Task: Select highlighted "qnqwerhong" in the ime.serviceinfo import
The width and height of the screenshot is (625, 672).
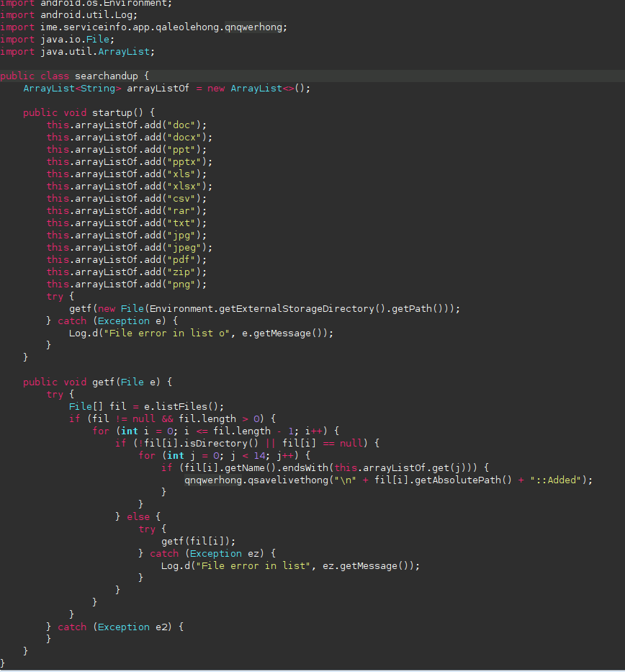Action: pos(253,27)
